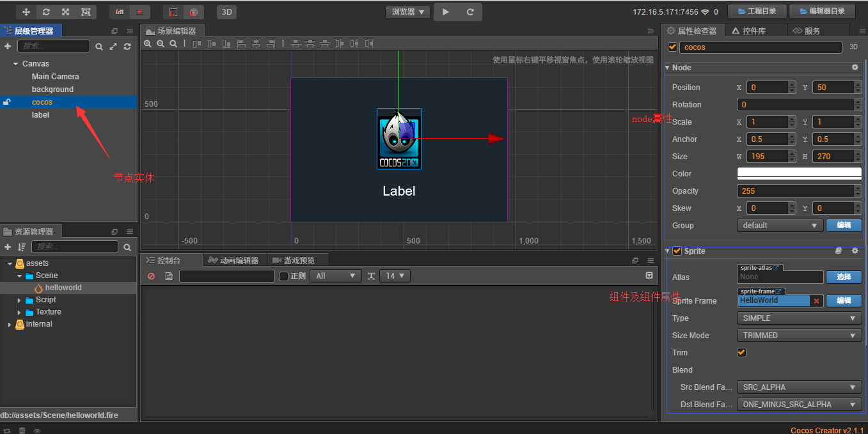
Task: Toggle the 3D view mode button
Action: [226, 12]
